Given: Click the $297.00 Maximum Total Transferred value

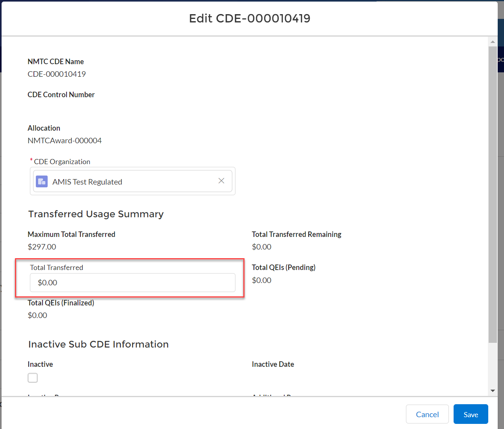Looking at the screenshot, I should [42, 247].
